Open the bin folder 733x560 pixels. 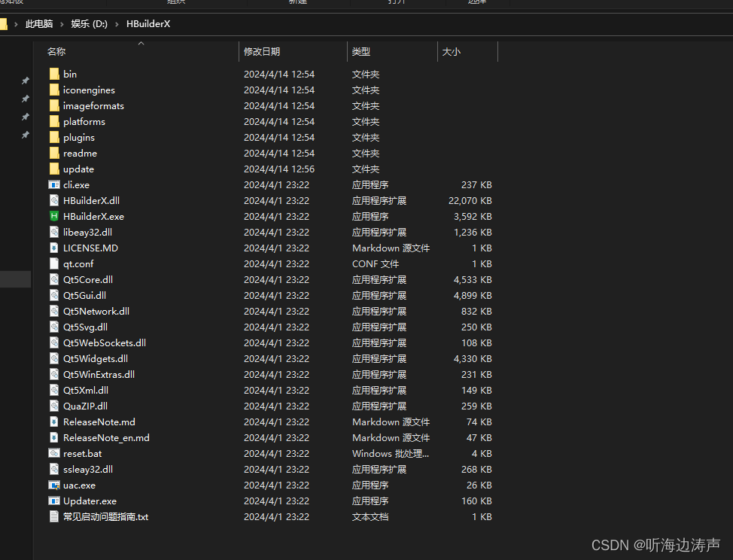[x=70, y=74]
